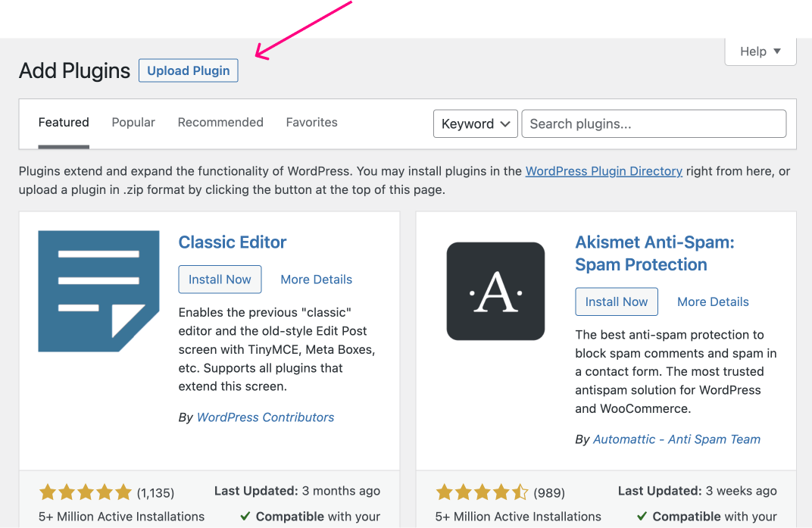Open the Akismet Anti-Spam title link

654,253
